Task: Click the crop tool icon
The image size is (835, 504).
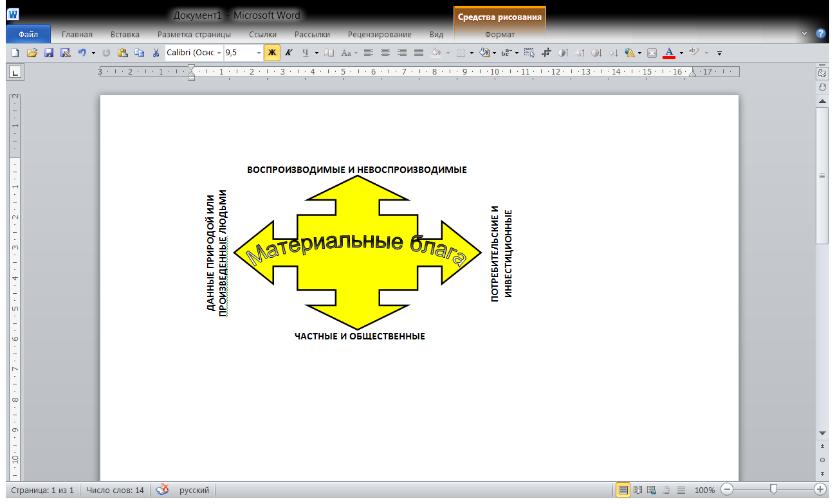Action: 546,53
